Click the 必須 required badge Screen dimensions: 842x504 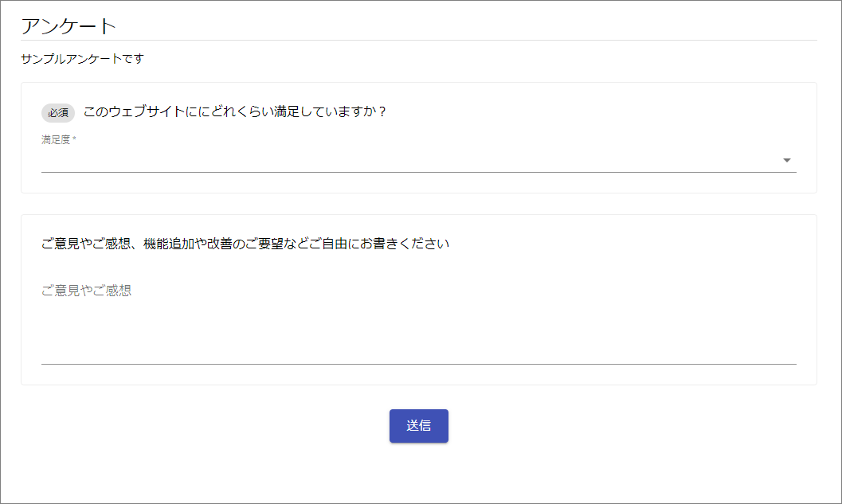point(57,112)
